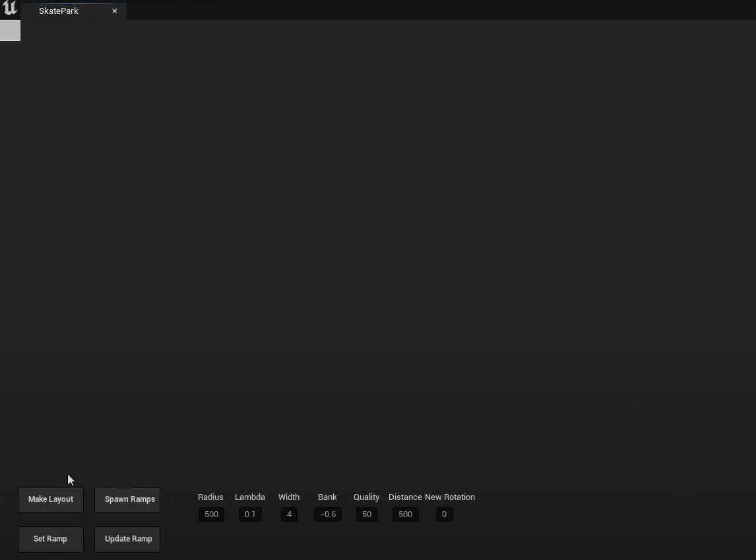The width and height of the screenshot is (756, 560).
Task: Click the Lambda value field showing 0.1
Action: [250, 514]
